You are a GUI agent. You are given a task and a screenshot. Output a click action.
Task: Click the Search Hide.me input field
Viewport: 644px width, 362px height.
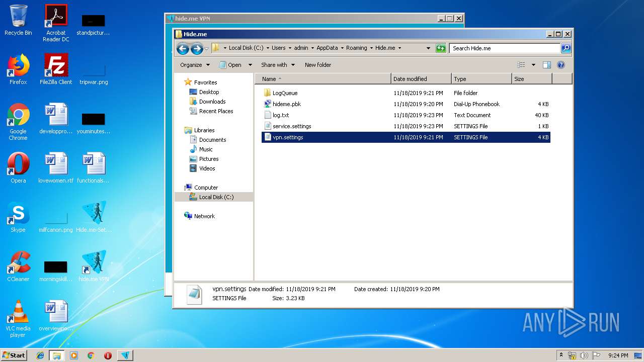tap(505, 48)
